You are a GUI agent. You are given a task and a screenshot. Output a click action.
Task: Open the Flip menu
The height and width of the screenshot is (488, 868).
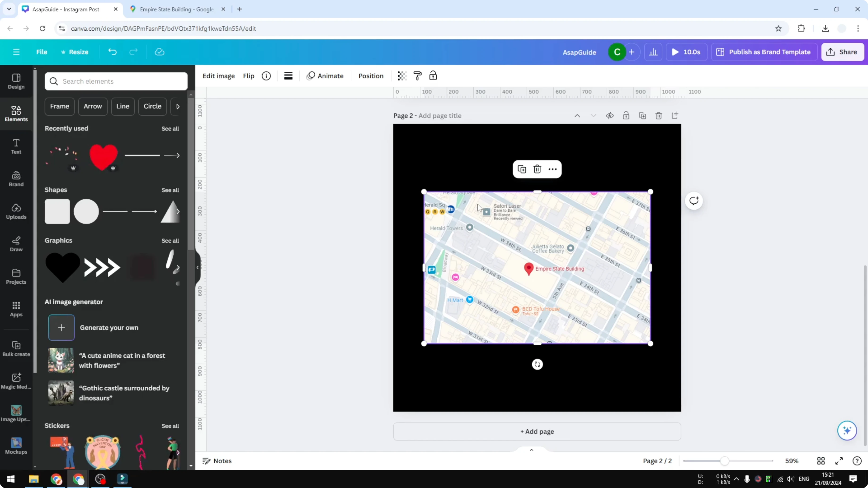click(x=249, y=76)
